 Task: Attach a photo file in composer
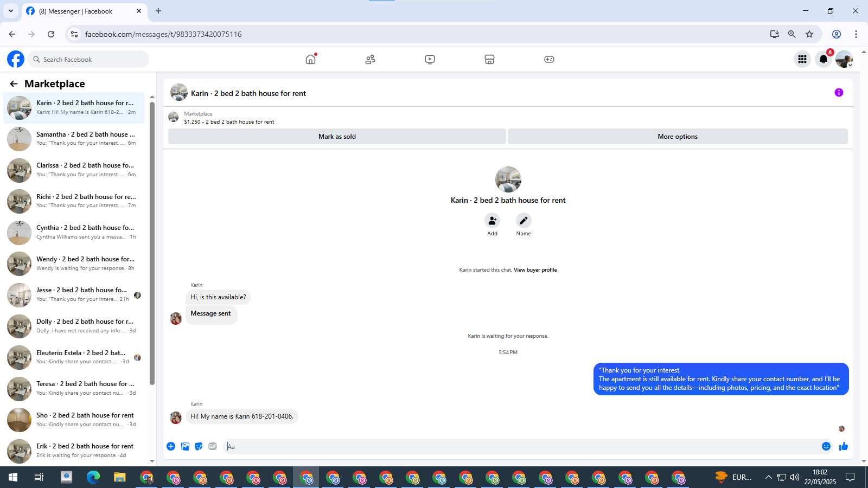coord(185,446)
